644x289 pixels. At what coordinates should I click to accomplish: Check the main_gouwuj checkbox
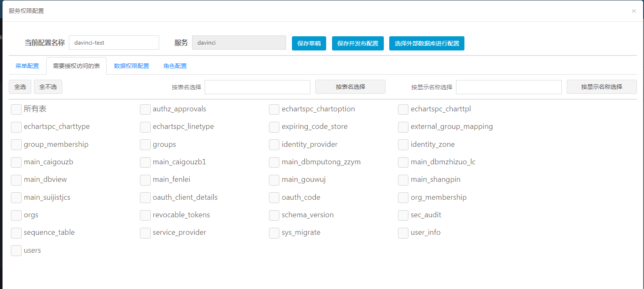point(274,180)
